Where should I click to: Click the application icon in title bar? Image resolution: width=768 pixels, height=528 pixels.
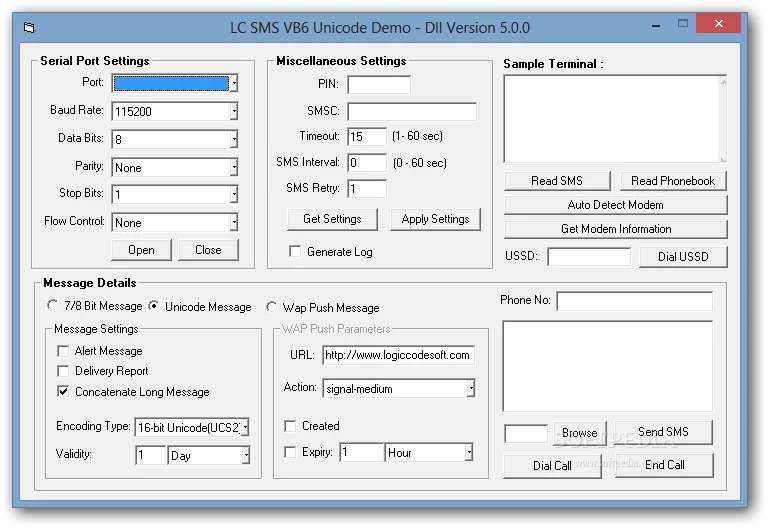29,28
